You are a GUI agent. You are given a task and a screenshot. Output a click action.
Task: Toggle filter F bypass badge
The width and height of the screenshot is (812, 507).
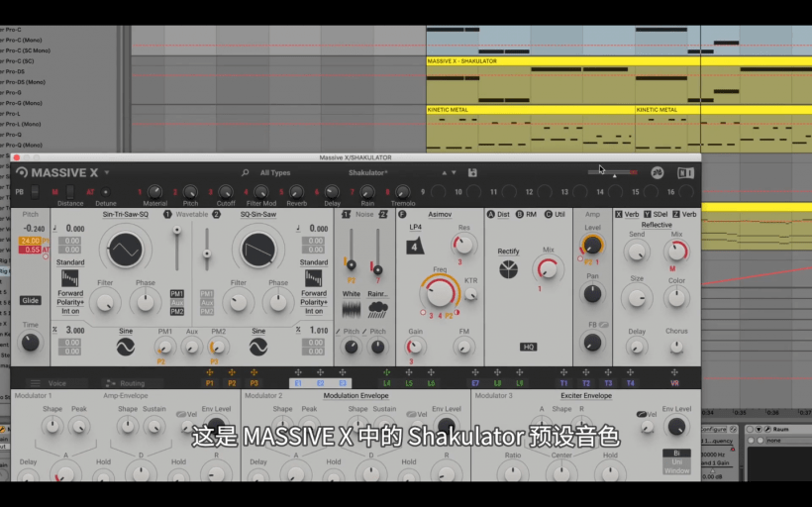[402, 215]
